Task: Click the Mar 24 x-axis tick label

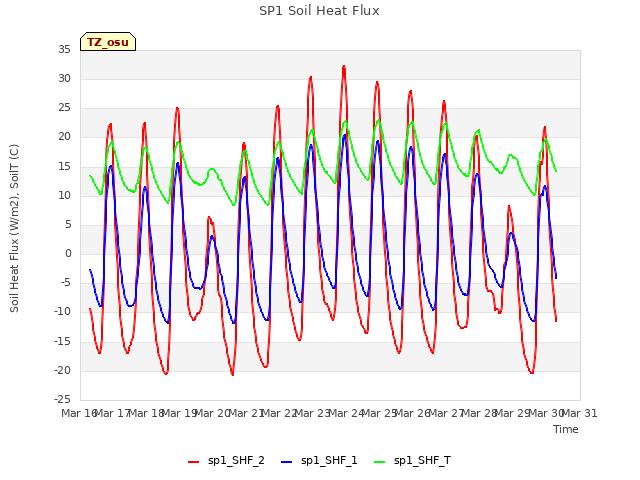Action: coord(346,413)
